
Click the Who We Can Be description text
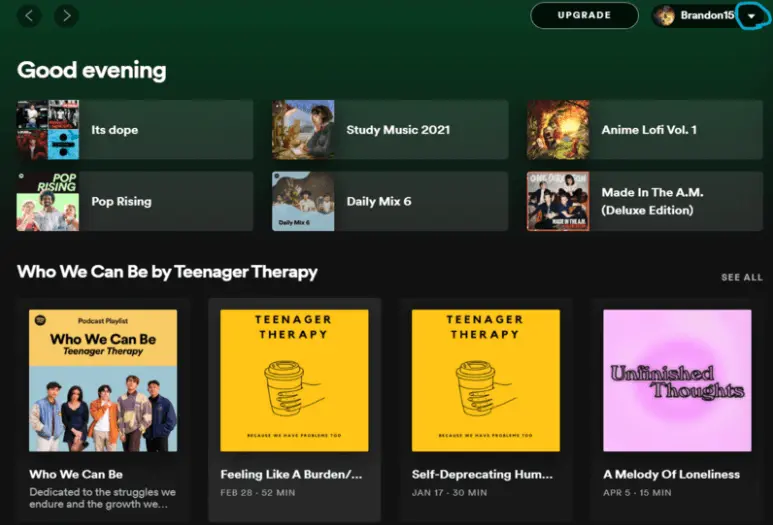(103, 498)
